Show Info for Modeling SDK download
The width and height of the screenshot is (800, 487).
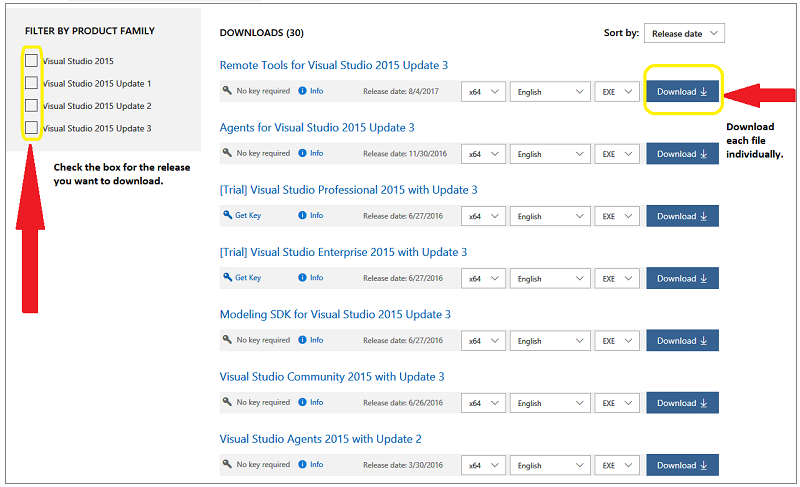(x=311, y=340)
